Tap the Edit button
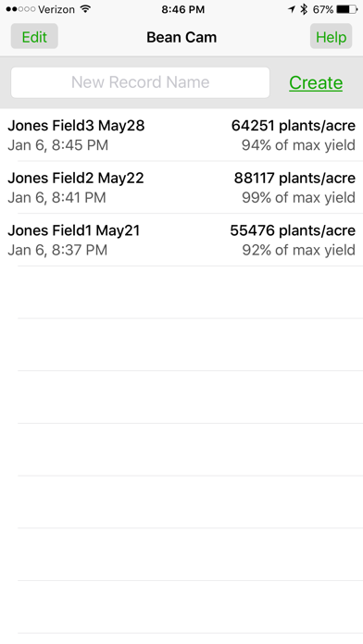 coord(34,37)
